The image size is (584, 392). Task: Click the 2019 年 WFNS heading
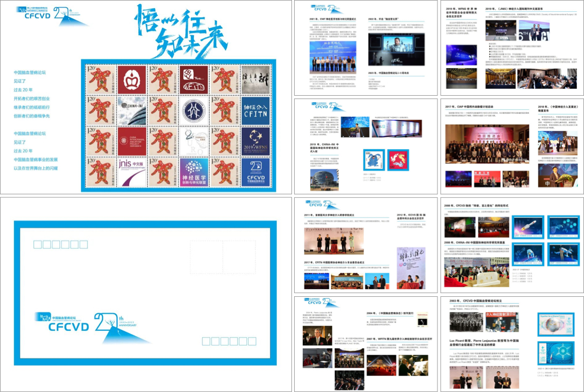(461, 12)
